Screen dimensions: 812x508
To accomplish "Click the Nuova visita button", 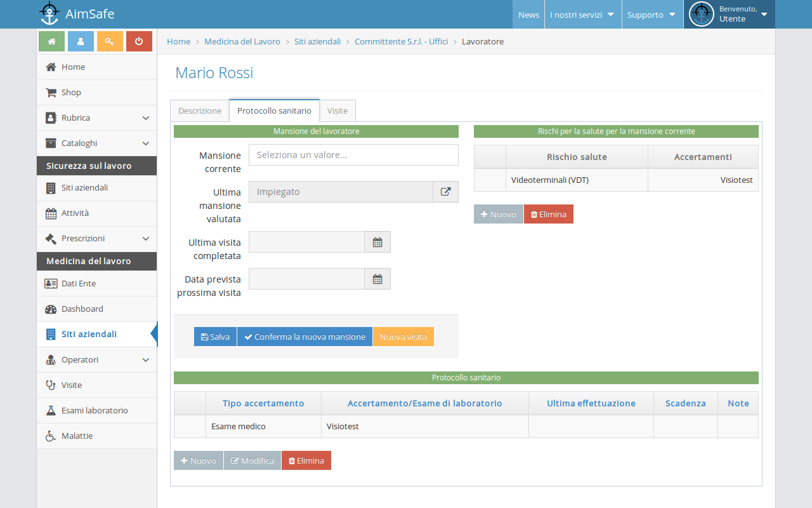I will 403,337.
